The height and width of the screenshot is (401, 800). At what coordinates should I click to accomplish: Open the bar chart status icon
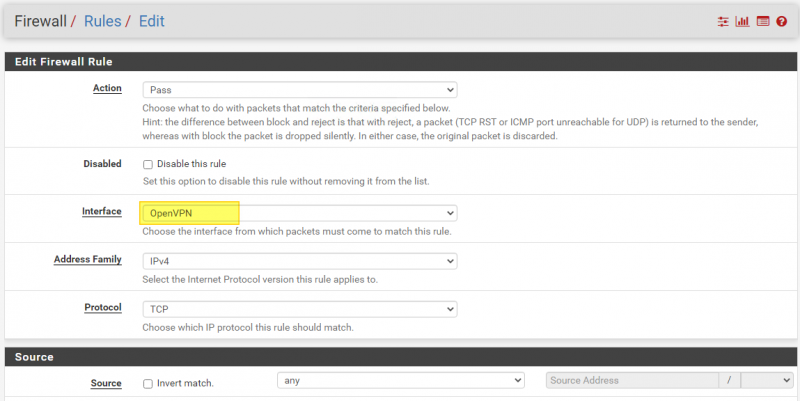pyautogui.click(x=742, y=21)
